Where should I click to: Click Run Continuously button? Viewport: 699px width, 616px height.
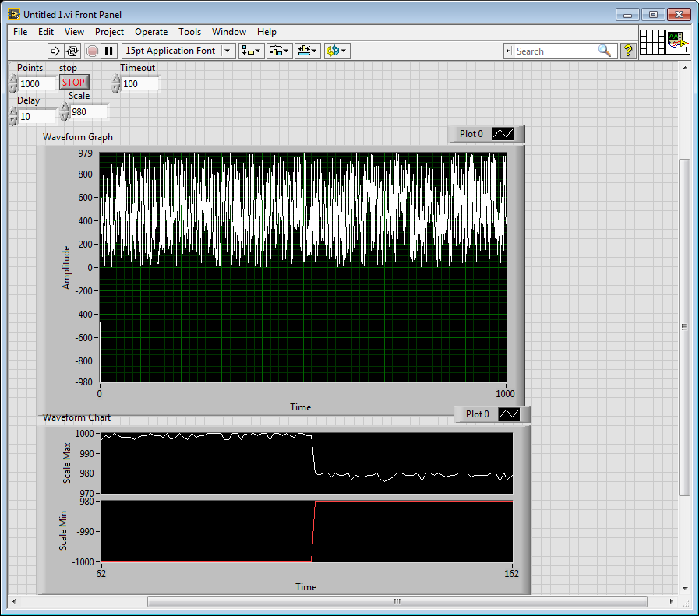72,51
